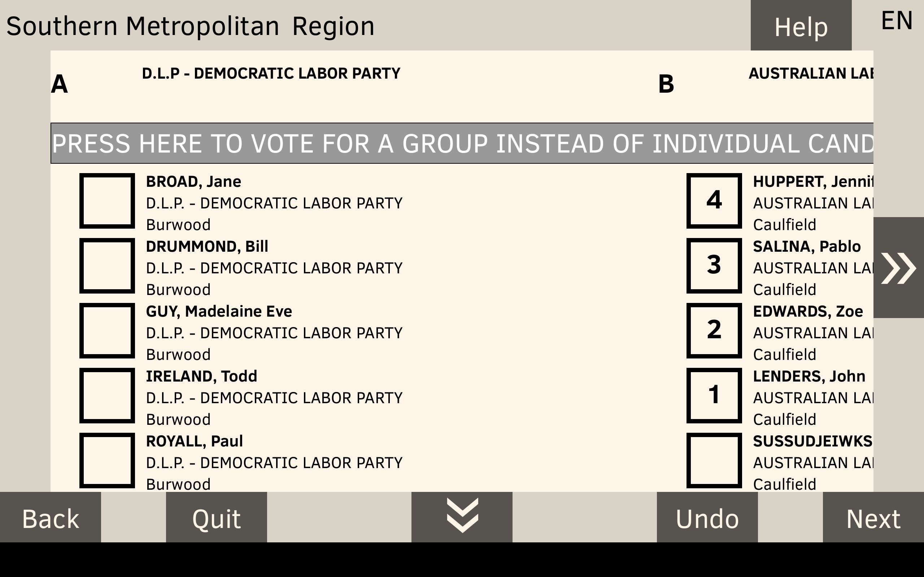Image resolution: width=924 pixels, height=577 pixels.
Task: Select the D.L.P - Democratic Labor Party group header
Action: pos(271,74)
